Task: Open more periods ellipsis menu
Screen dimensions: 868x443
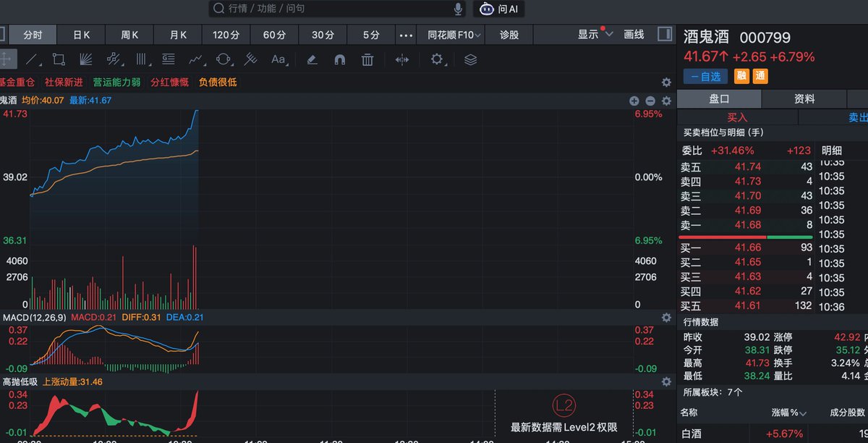Action: coord(407,35)
